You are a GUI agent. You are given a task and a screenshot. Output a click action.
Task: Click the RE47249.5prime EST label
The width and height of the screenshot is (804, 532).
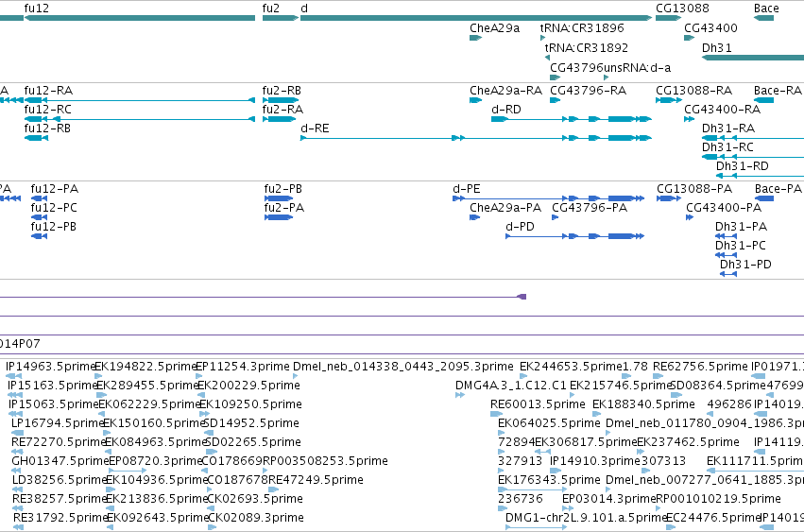pos(316,480)
